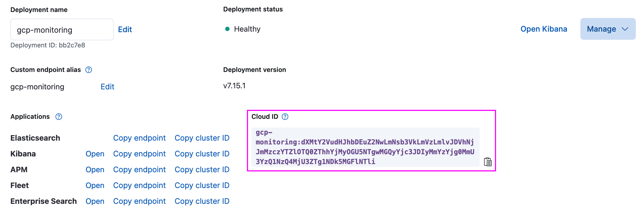Copy the Kibana cluster ID
Viewport: 644px width, 218px height.
tap(202, 154)
